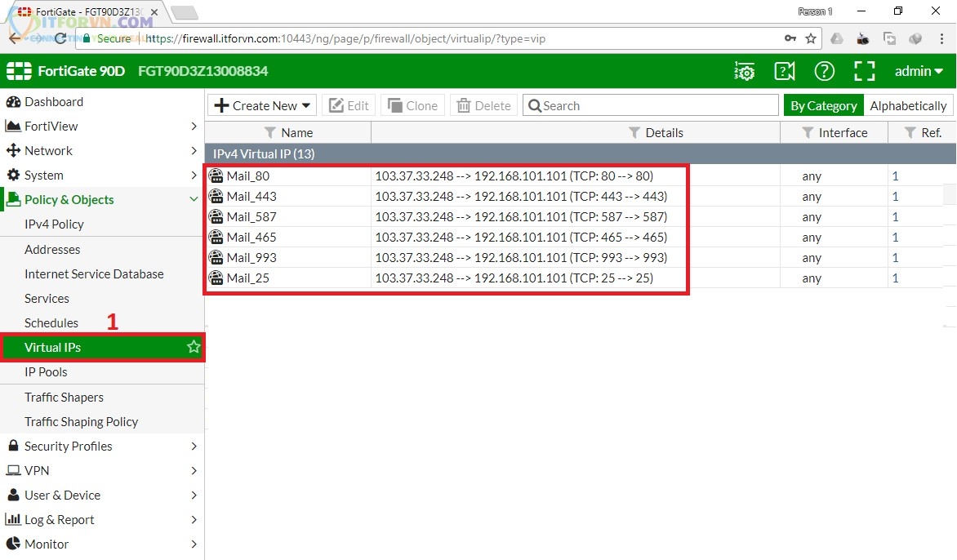Image resolution: width=957 pixels, height=560 pixels.
Task: Click the Help question mark icon
Action: click(x=824, y=71)
